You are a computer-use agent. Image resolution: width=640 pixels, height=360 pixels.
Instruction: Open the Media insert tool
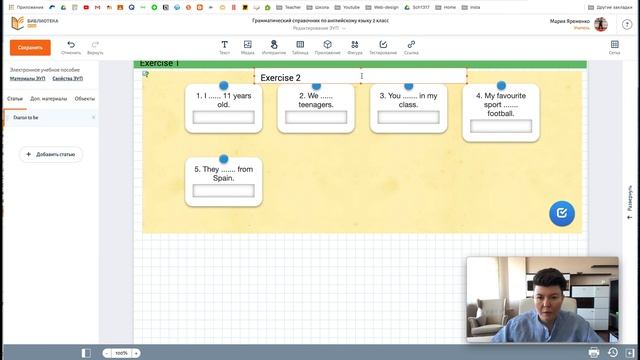pos(247,47)
